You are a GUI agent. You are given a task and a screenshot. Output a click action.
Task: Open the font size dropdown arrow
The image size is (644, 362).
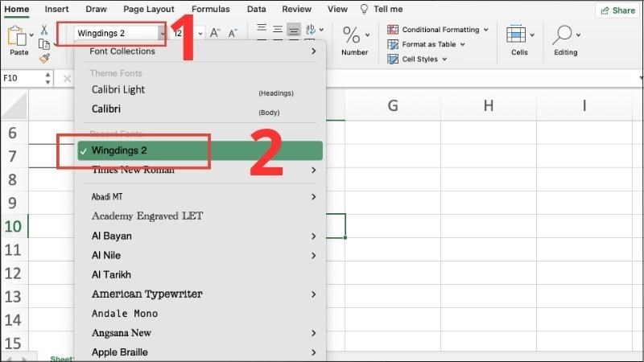(200, 33)
